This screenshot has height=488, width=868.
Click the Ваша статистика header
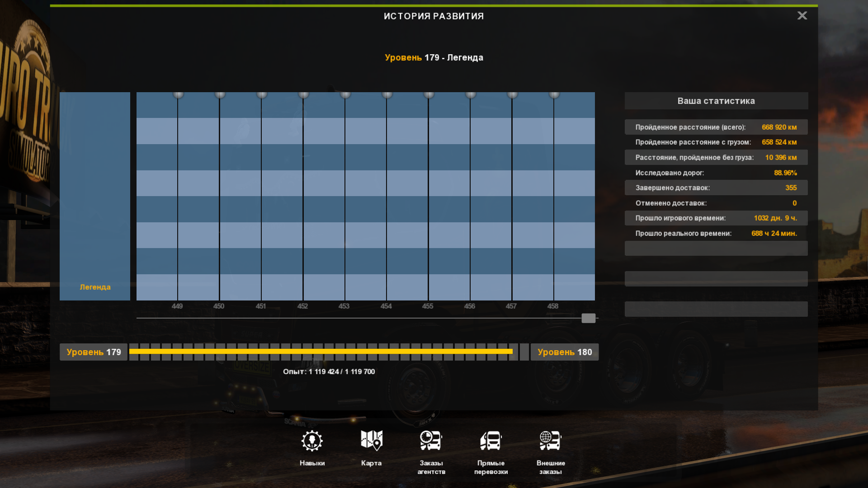[716, 101]
